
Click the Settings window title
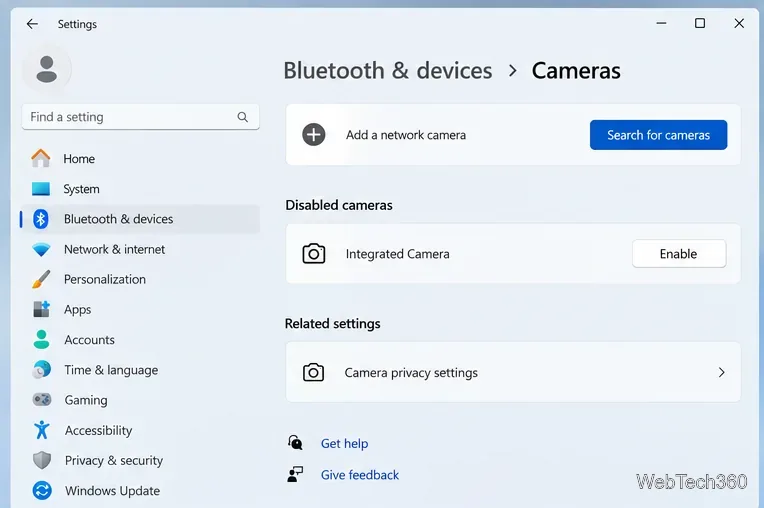[x=77, y=24]
